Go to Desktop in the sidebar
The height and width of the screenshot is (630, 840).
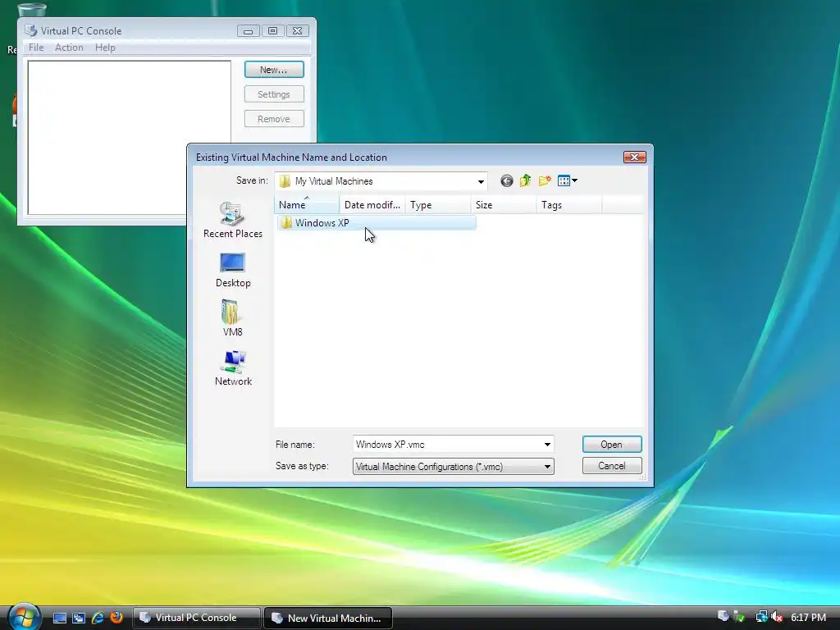(232, 270)
